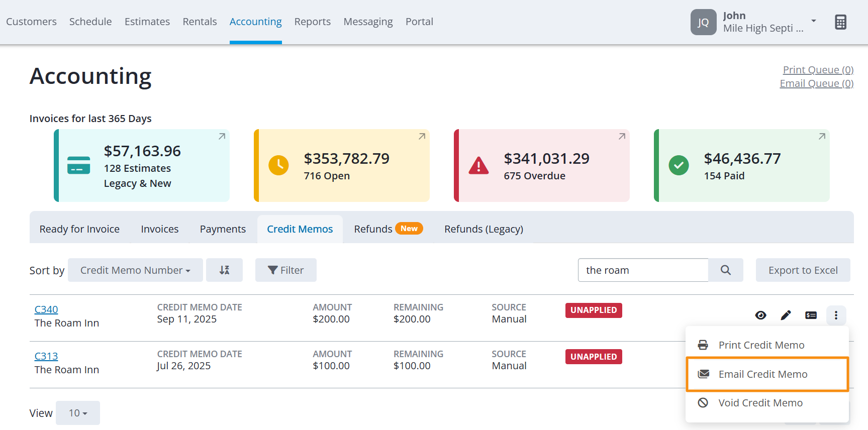
Task: Open the Filter button
Action: coord(286,270)
